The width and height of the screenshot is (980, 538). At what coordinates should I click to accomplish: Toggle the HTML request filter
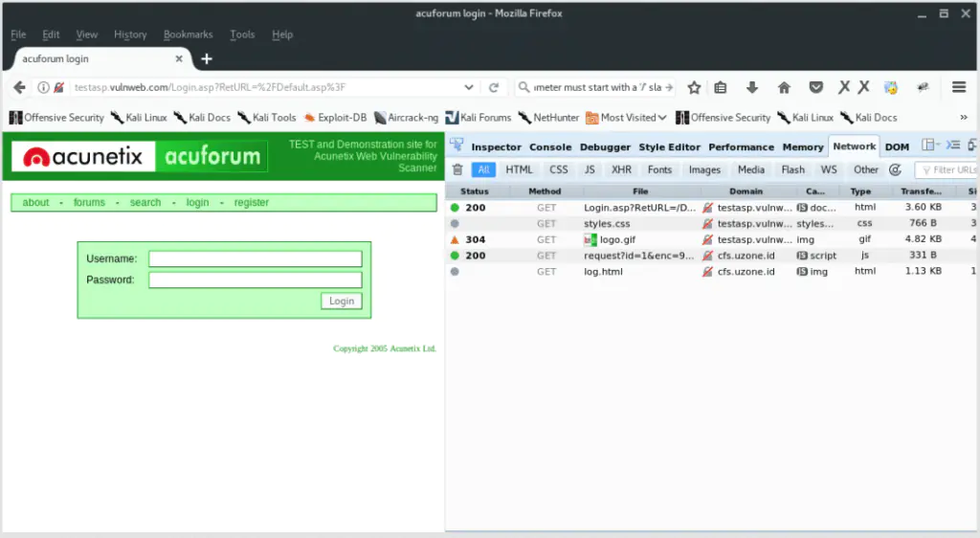coord(519,169)
